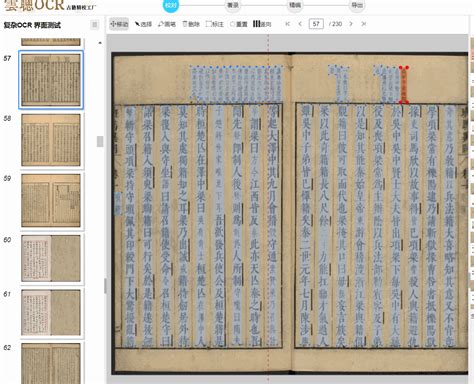Select page 57 thumbnail
This screenshot has width=474, height=384.
pyautogui.click(x=51, y=80)
